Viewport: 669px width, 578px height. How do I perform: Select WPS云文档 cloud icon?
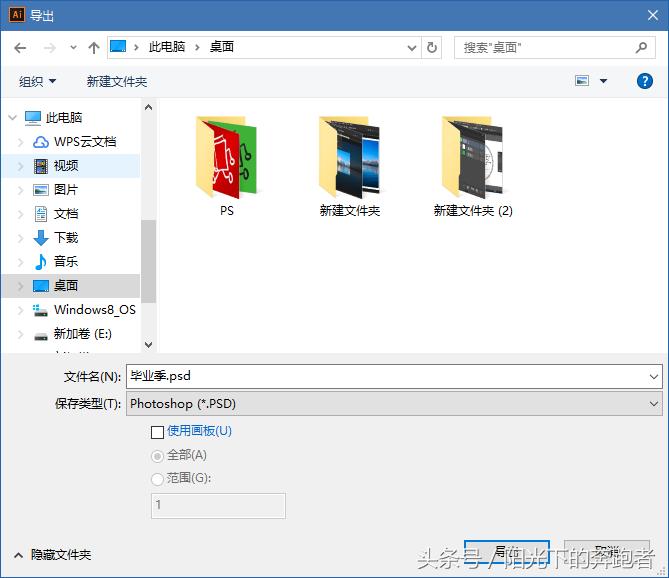pyautogui.click(x=41, y=142)
